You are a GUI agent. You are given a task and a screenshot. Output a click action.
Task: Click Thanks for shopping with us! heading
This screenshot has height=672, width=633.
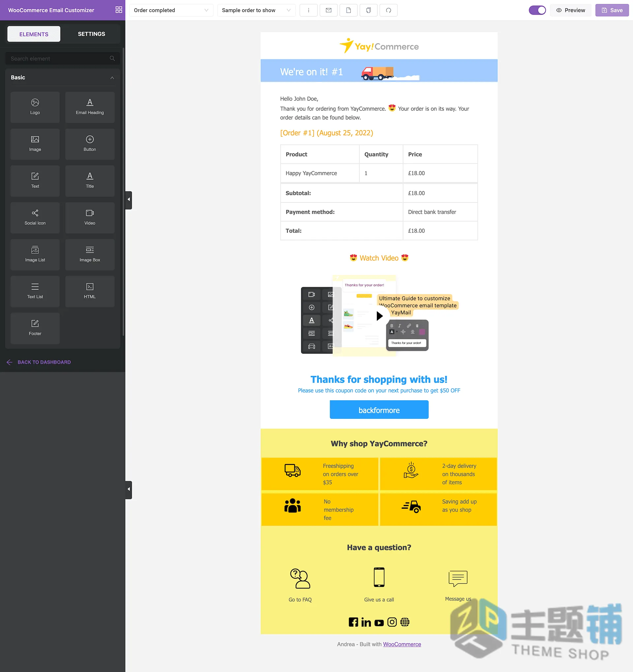379,379
